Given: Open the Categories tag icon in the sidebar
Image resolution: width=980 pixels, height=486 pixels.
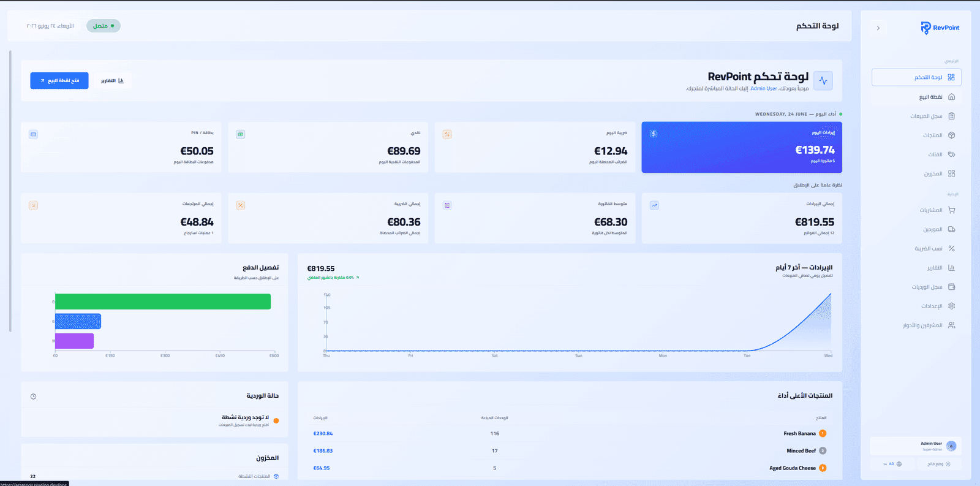Looking at the screenshot, I should 951,154.
